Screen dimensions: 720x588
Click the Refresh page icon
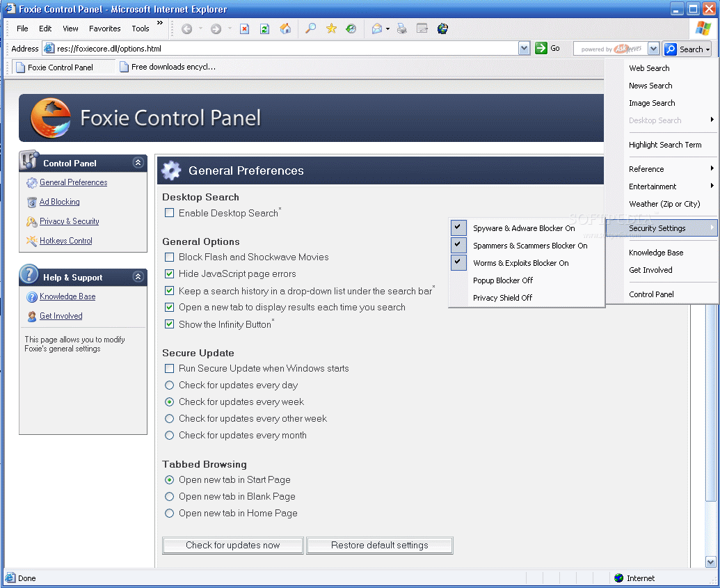pos(264,29)
